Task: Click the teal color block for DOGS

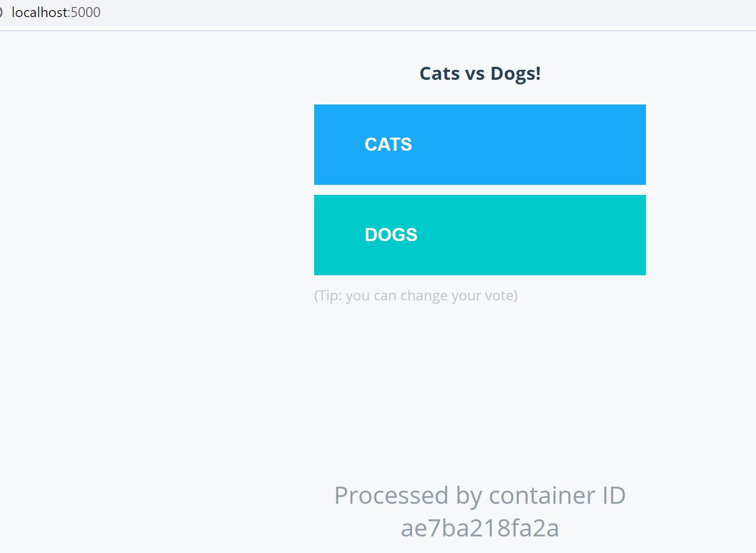Action: 553,235
